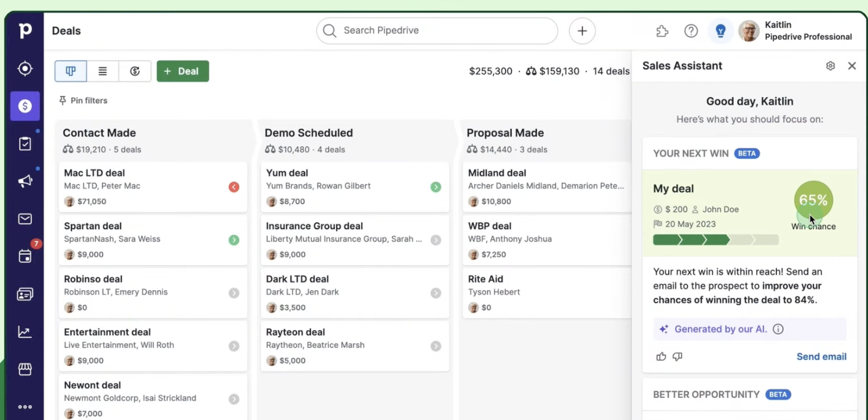Click the green Deal button

point(183,71)
